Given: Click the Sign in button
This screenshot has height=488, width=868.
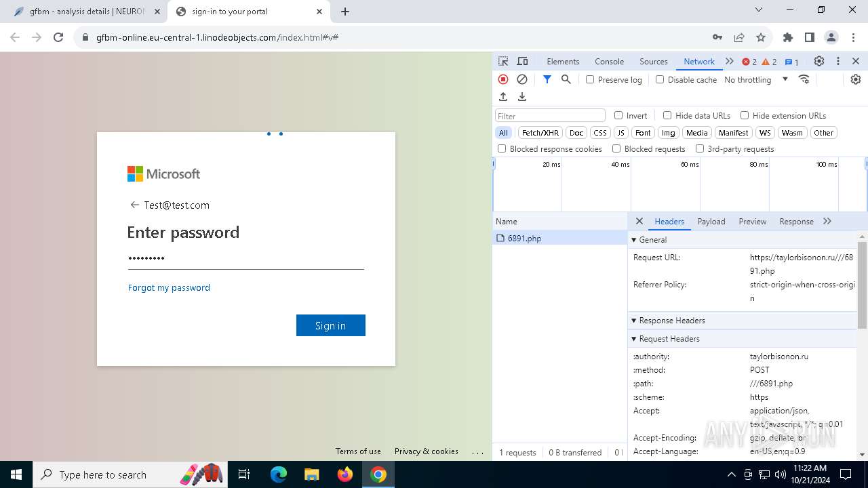Looking at the screenshot, I should point(331,325).
